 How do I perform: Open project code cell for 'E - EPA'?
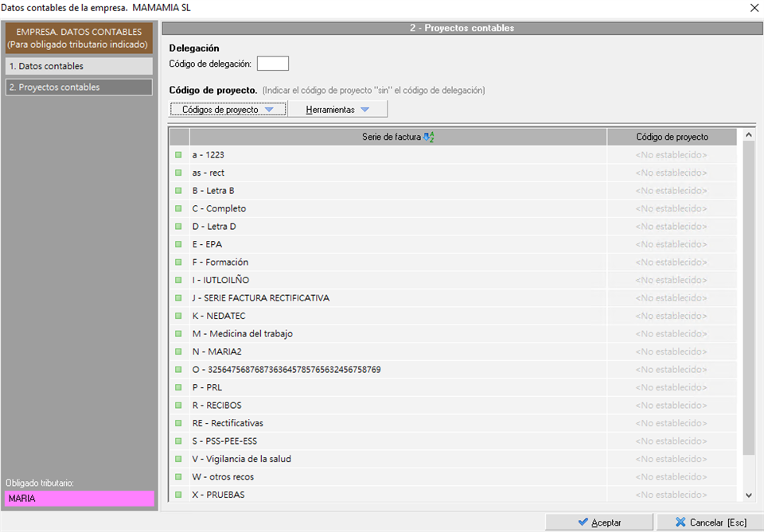pos(672,244)
